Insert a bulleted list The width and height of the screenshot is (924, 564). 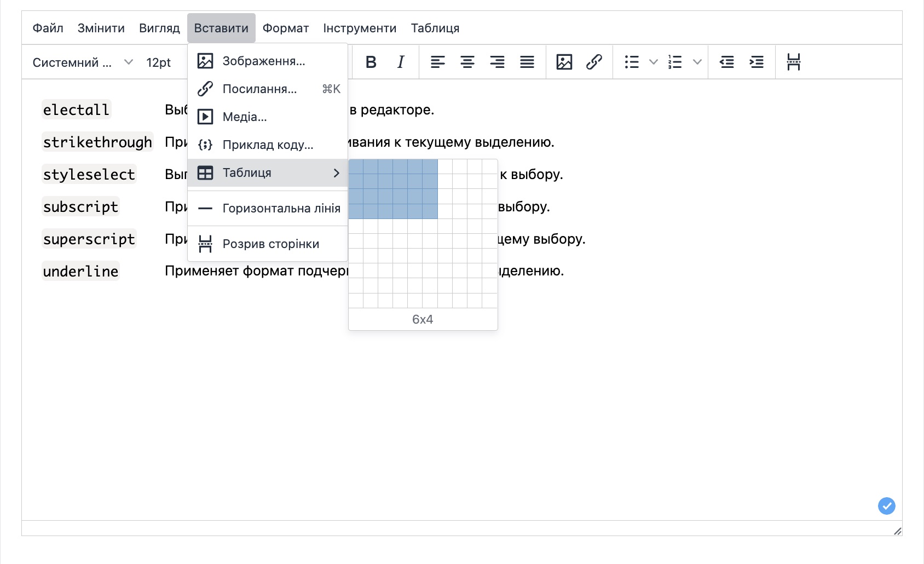(632, 62)
